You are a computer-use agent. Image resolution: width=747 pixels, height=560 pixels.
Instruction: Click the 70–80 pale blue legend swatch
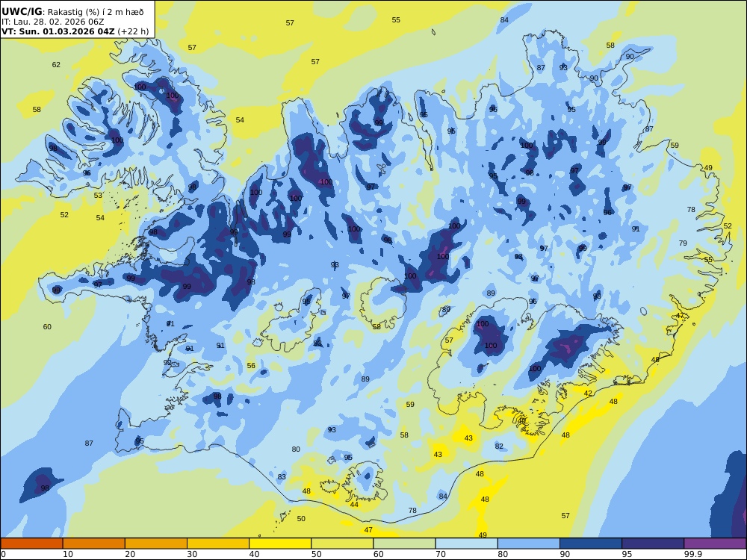pyautogui.click(x=466, y=544)
